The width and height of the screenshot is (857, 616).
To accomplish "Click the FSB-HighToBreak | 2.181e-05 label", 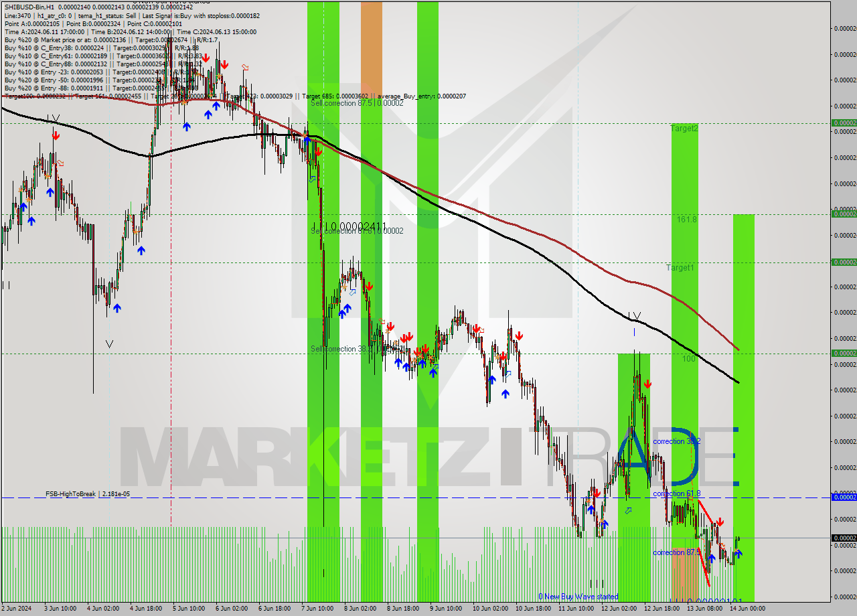I will 88,494.
